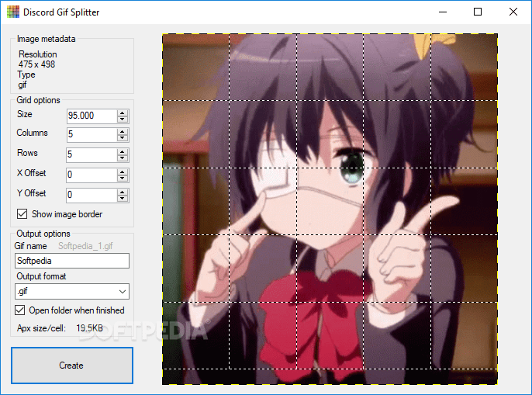The image size is (532, 395).
Task: Click the Show image border label
Action: [x=67, y=214]
